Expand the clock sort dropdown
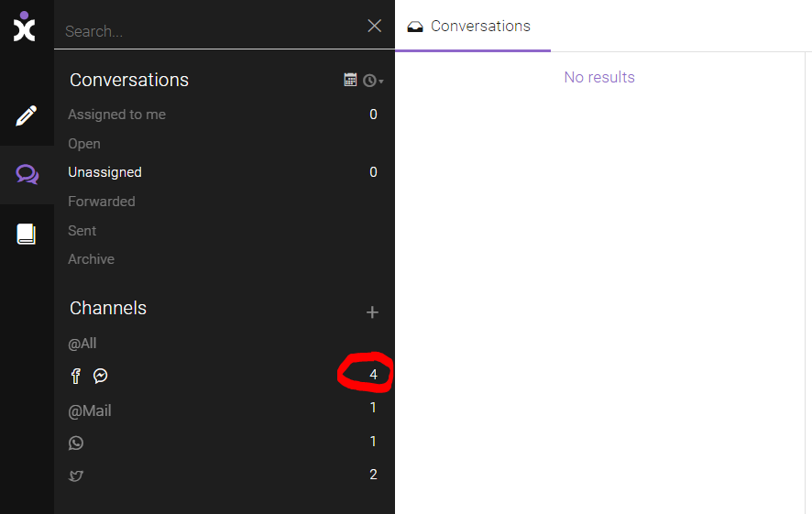 point(373,81)
